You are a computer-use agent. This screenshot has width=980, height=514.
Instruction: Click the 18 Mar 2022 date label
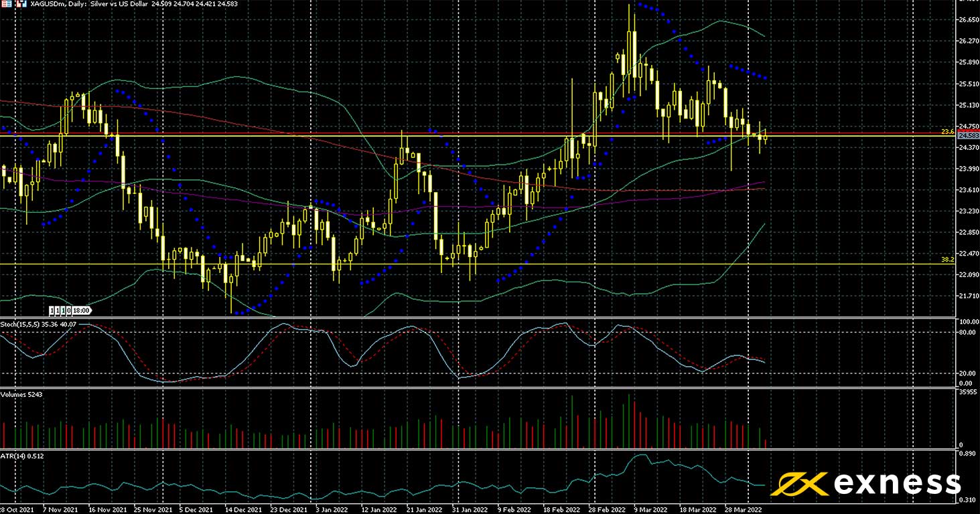pyautogui.click(x=699, y=509)
